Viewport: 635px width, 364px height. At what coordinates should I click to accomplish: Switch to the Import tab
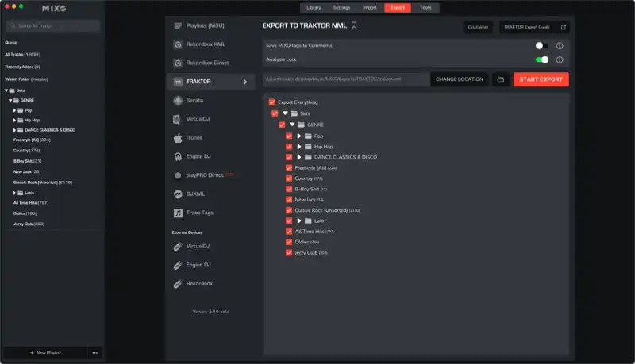tap(369, 8)
